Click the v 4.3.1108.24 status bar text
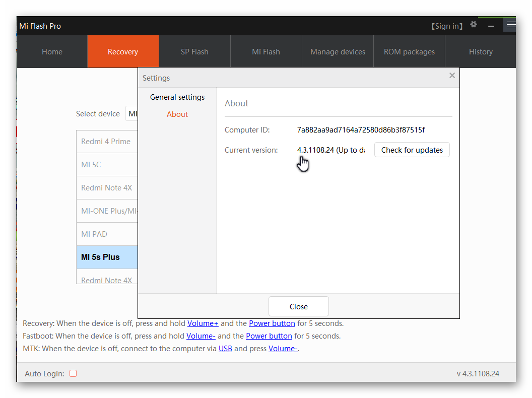532x398 pixels. [478, 374]
